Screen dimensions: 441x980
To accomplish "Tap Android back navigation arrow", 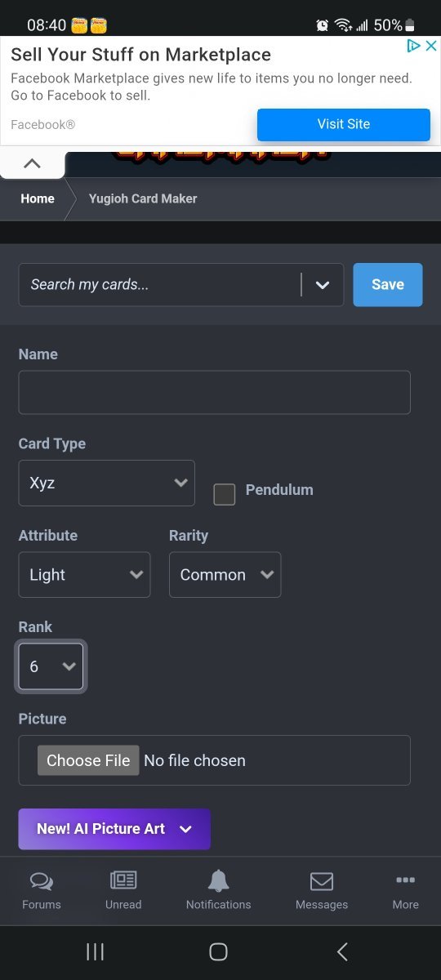I will [x=342, y=951].
